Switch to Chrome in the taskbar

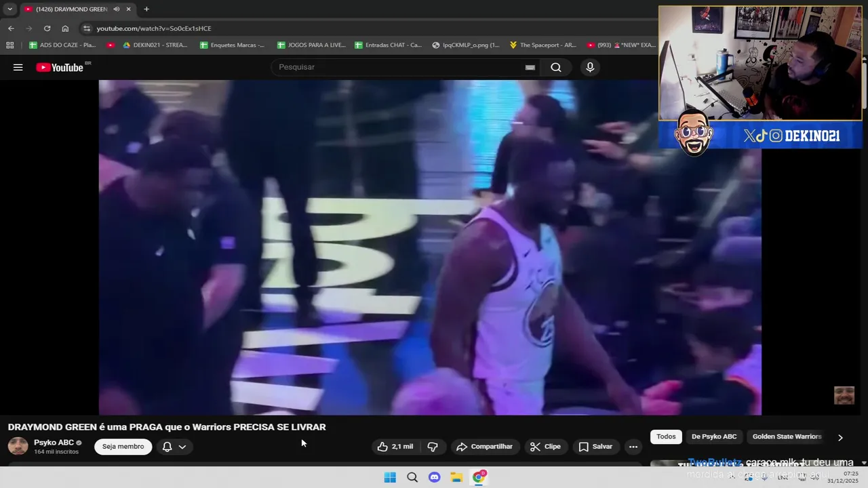pos(479,477)
